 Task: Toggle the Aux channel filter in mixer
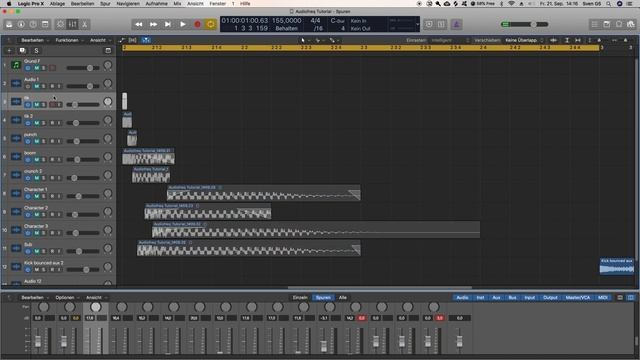pyautogui.click(x=496, y=298)
